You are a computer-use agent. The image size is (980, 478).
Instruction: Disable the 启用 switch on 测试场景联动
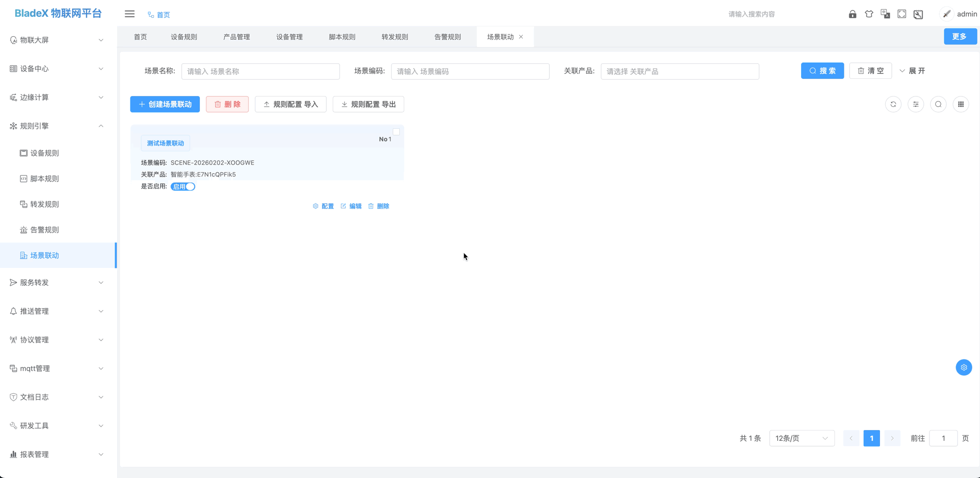tap(183, 187)
